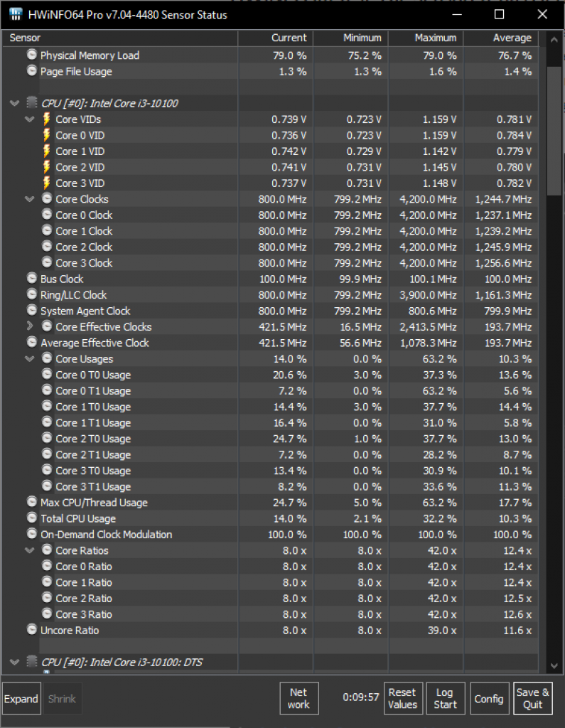The height and width of the screenshot is (728, 565).
Task: Click the 0:09:57 elapsed timer
Action: point(361,697)
